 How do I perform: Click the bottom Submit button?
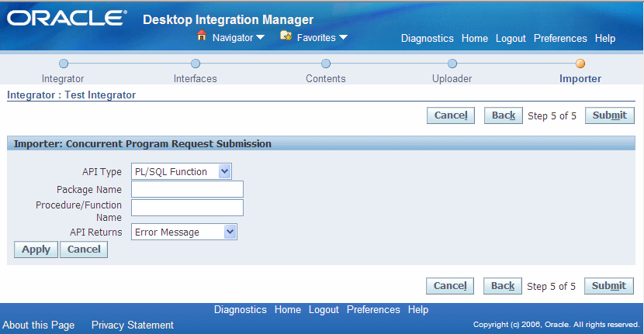(x=608, y=286)
